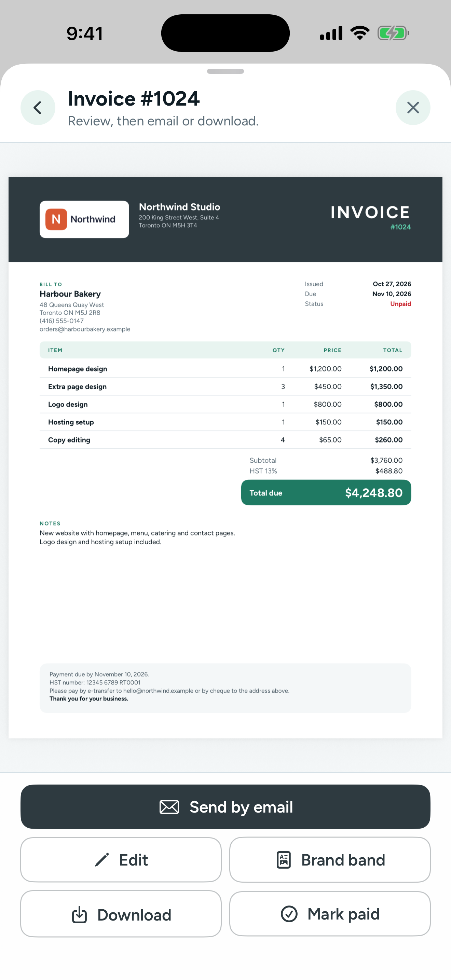
Task: Tap the Homepage design line item
Action: pos(225,369)
